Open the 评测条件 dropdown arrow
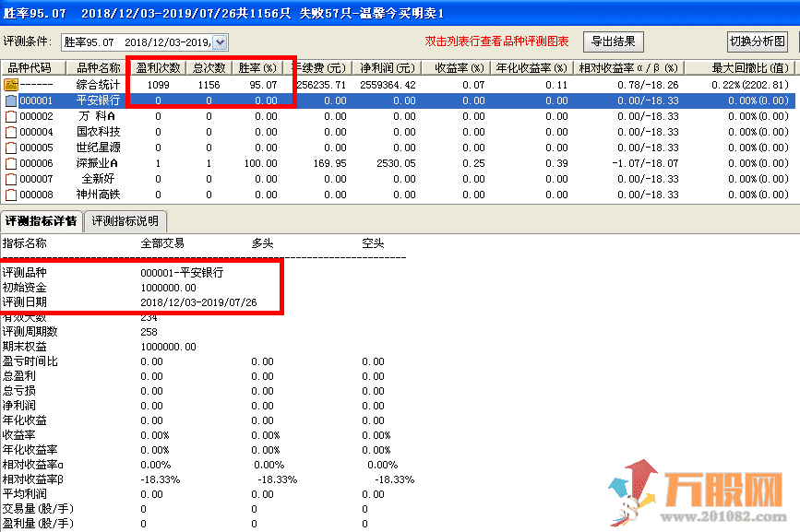Viewport: 800px width, 532px height. point(220,42)
